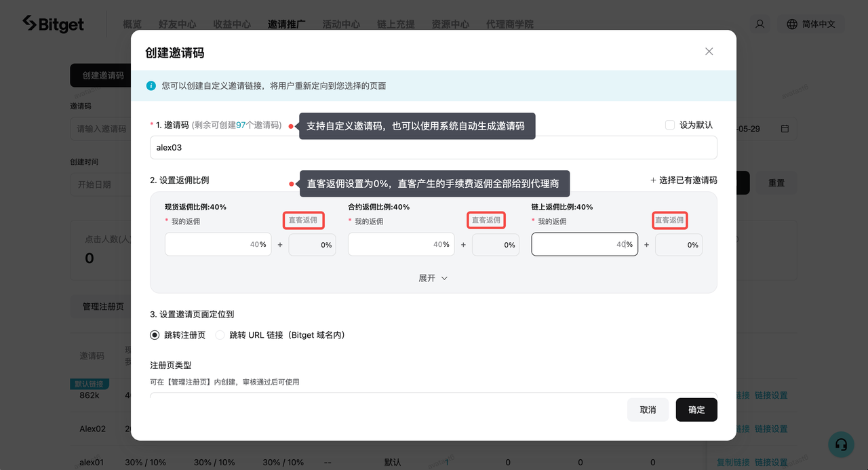This screenshot has width=868, height=470.
Task: Expand the rebate settings via 展开
Action: 433,278
